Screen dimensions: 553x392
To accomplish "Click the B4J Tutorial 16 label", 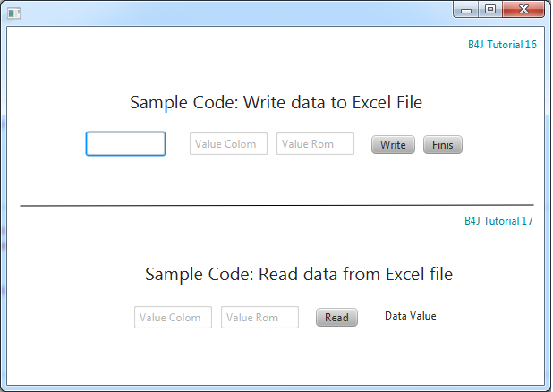I will (x=502, y=45).
